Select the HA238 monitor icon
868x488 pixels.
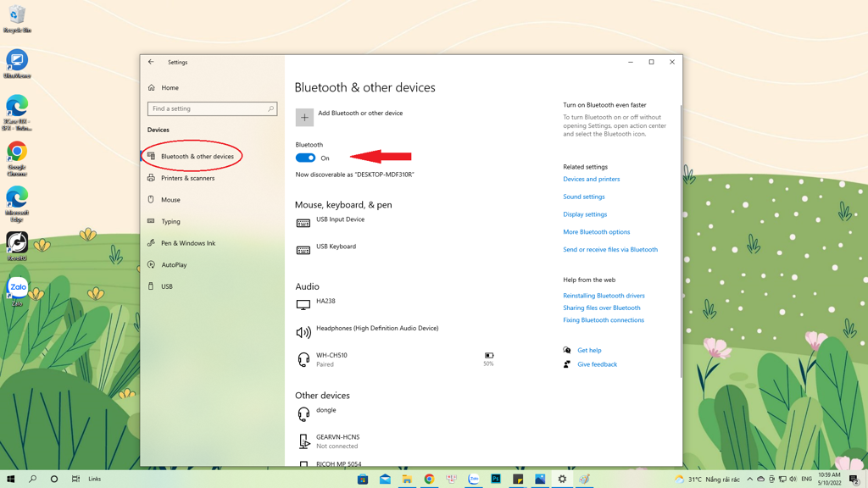(x=303, y=305)
